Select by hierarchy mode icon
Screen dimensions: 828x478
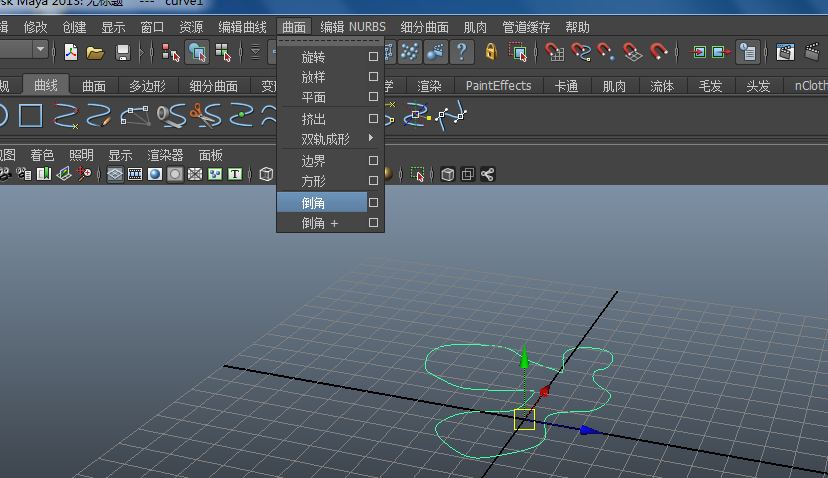170,52
